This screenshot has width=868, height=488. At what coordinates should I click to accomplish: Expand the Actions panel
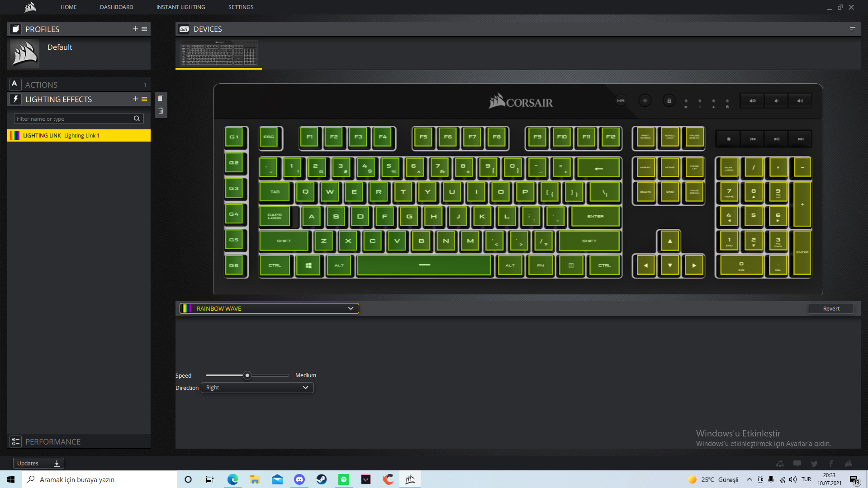[x=79, y=85]
